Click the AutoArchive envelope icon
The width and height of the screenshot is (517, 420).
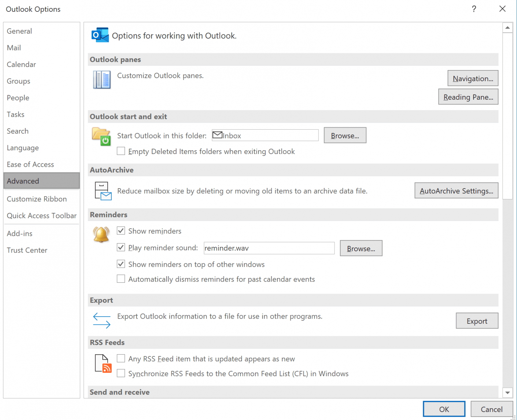(103, 191)
